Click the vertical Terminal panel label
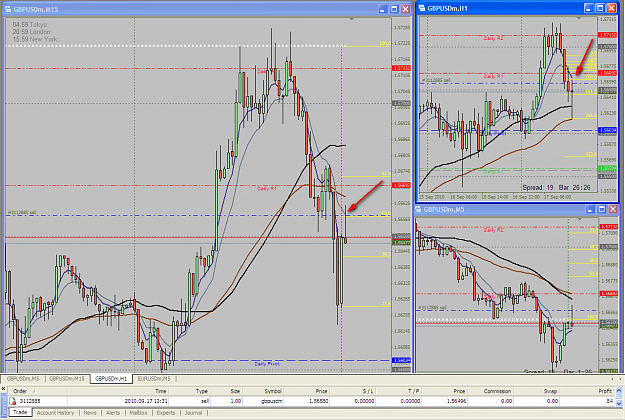The image size is (625, 420). [x=4, y=406]
